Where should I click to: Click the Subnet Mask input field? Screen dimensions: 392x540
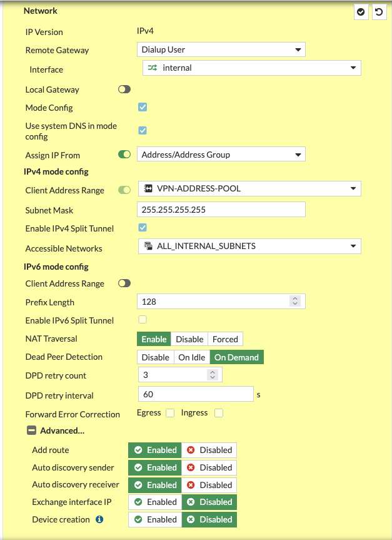click(x=221, y=210)
